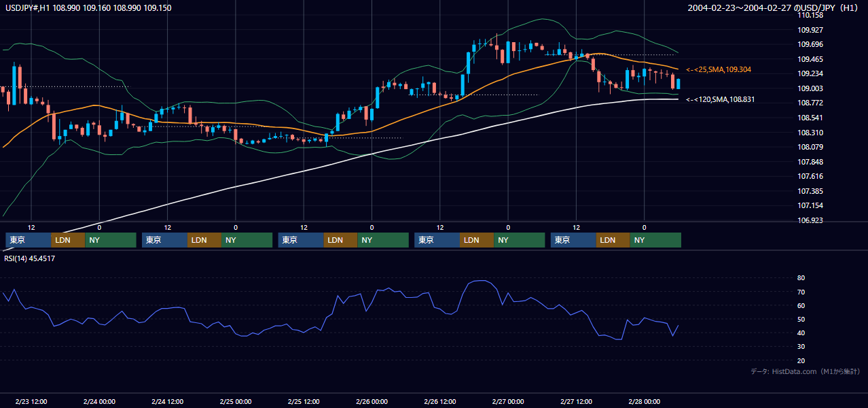Click the 2/23 12:00 date label

31,401
